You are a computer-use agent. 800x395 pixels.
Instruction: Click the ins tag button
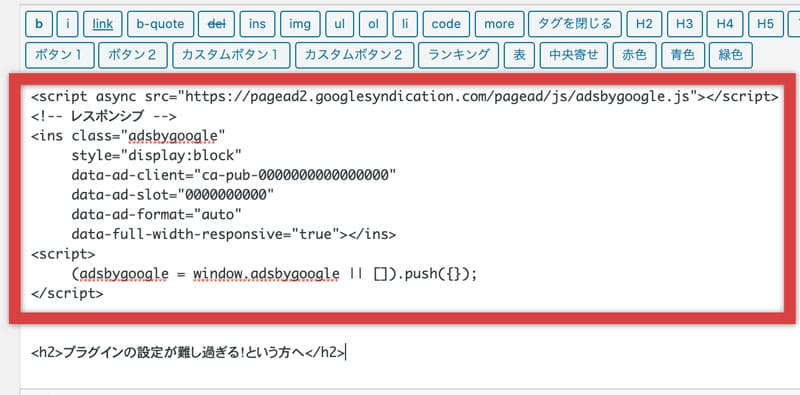click(x=257, y=24)
